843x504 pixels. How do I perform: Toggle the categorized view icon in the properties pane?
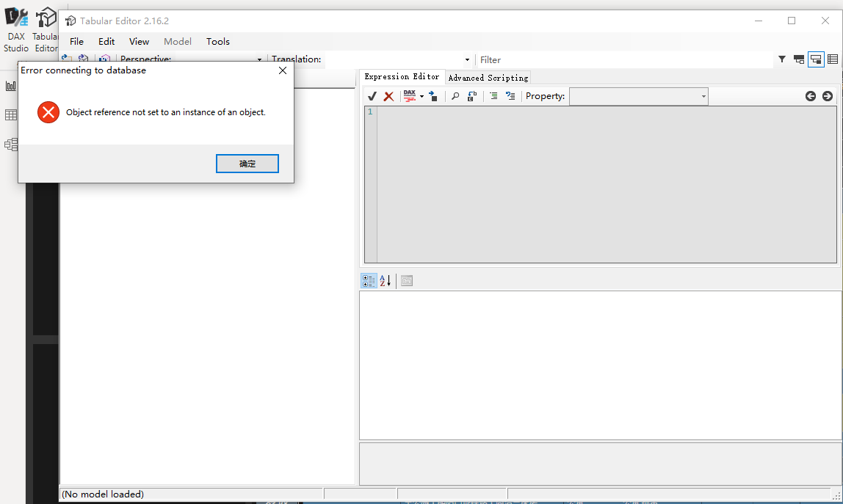pyautogui.click(x=369, y=280)
